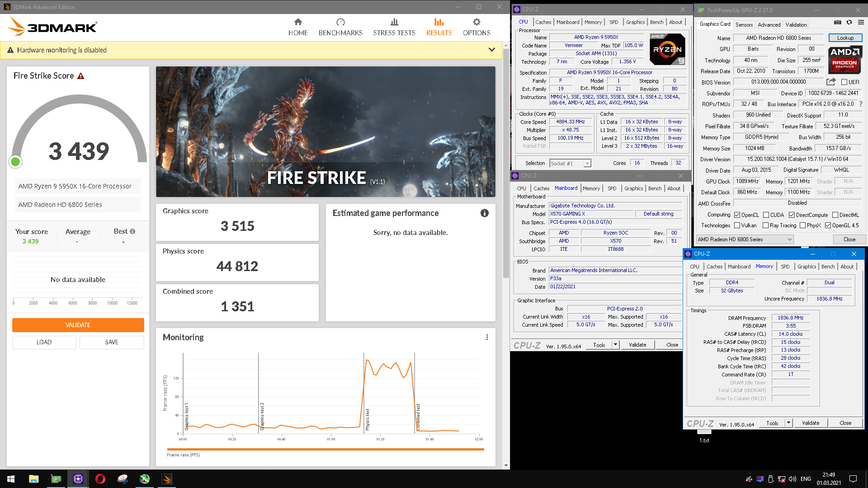
Task: Toggle the PhysX checkbox in GPU-Z
Action: (803, 225)
